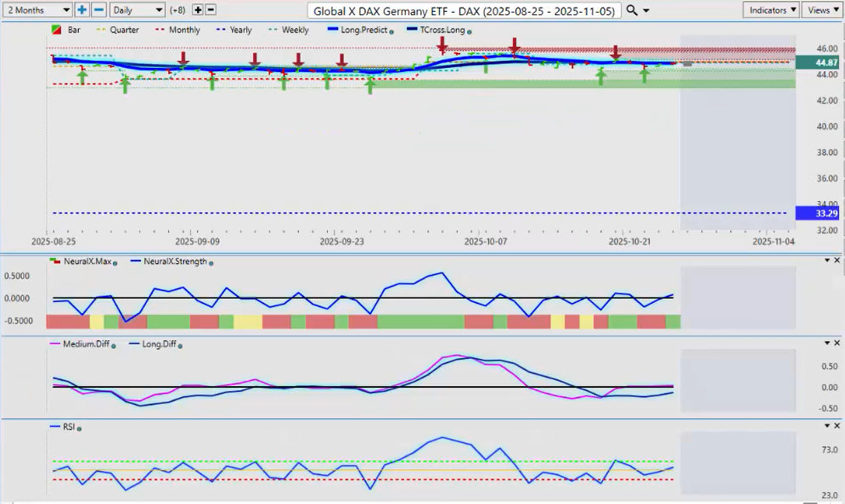Click the black minus button beside (+8)
The height and width of the screenshot is (504, 845).
coord(211,10)
